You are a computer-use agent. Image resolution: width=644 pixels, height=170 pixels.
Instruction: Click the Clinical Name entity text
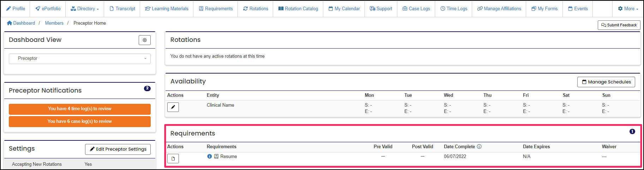221,105
